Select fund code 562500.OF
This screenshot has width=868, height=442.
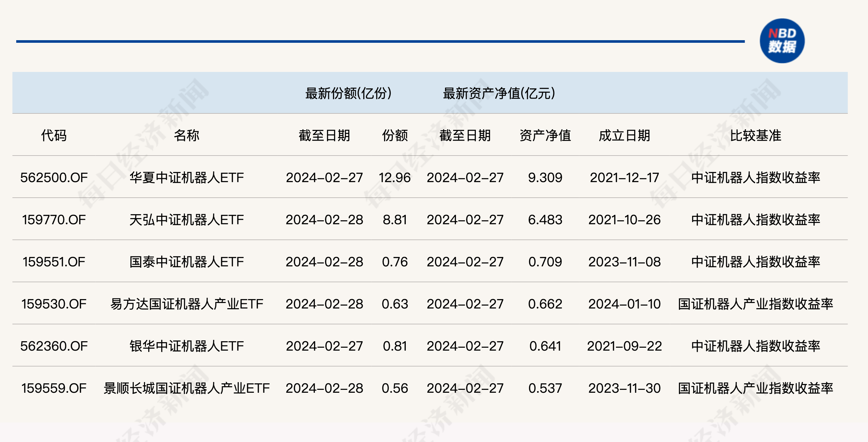click(54, 177)
